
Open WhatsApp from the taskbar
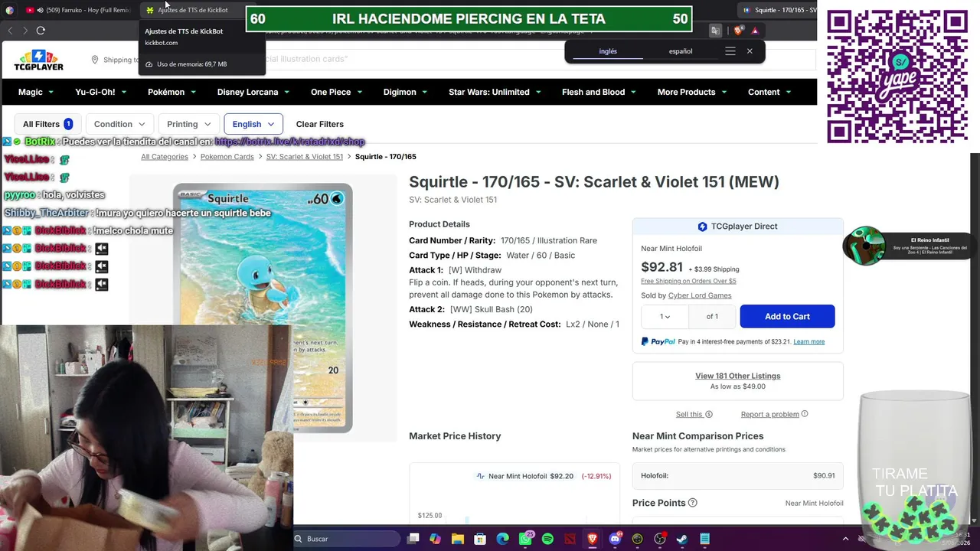click(525, 539)
